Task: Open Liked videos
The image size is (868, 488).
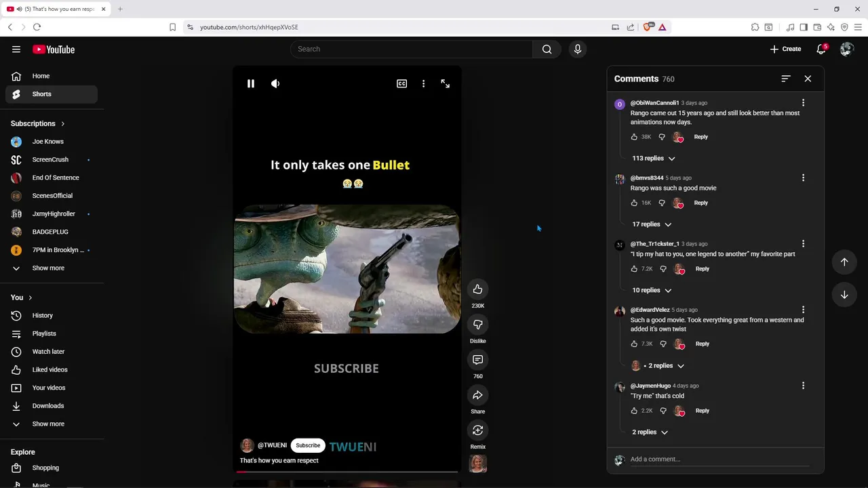Action: pos(52,370)
